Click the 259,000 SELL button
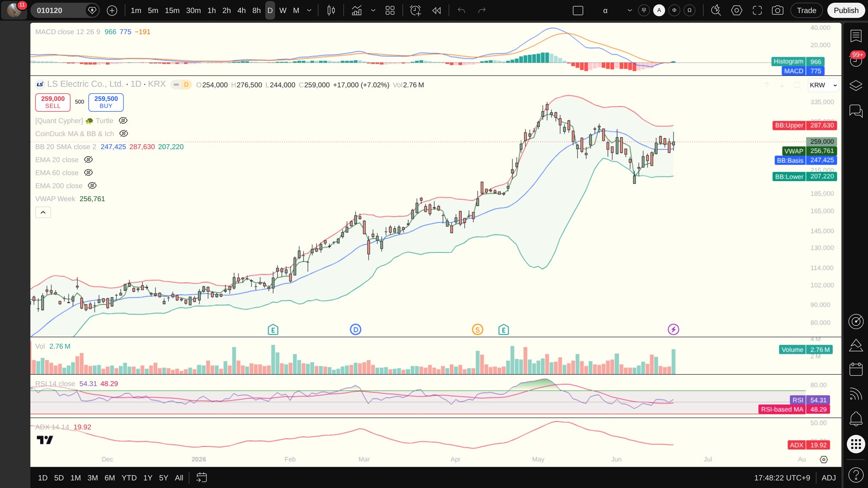The height and width of the screenshot is (488, 868). coord(53,102)
